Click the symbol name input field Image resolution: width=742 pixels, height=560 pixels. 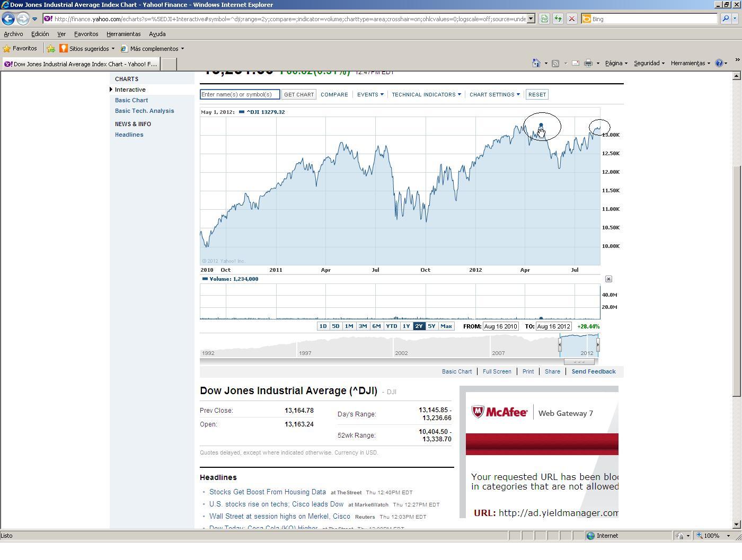tap(240, 94)
